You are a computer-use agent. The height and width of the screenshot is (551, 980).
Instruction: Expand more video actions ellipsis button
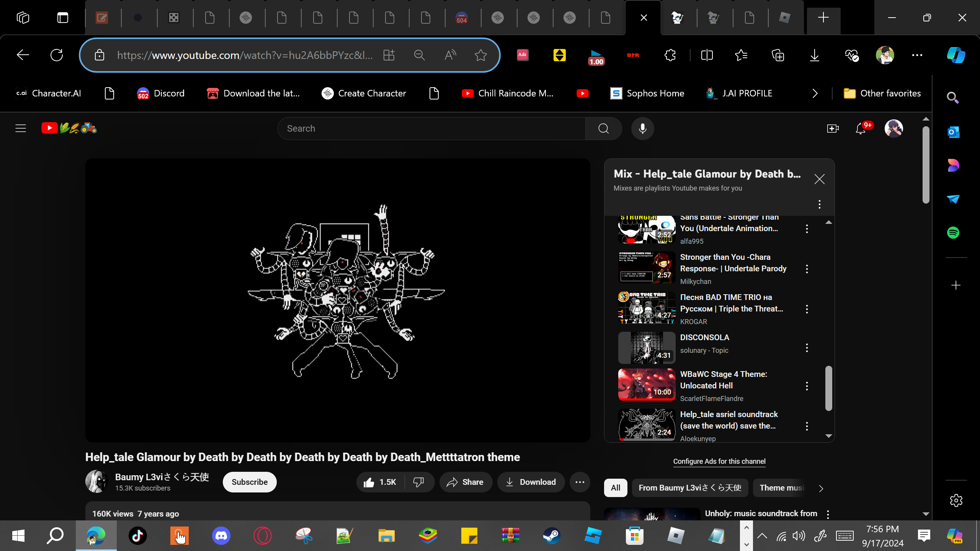(580, 482)
